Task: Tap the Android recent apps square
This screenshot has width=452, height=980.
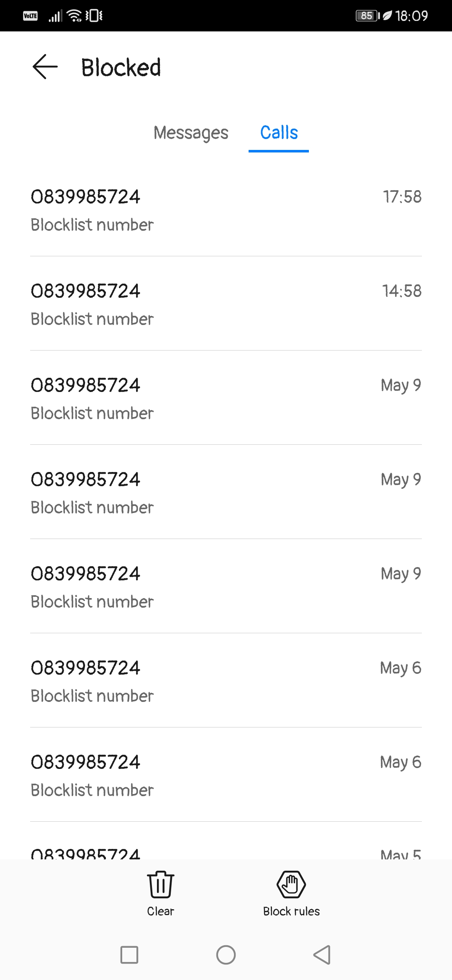Action: (x=129, y=955)
